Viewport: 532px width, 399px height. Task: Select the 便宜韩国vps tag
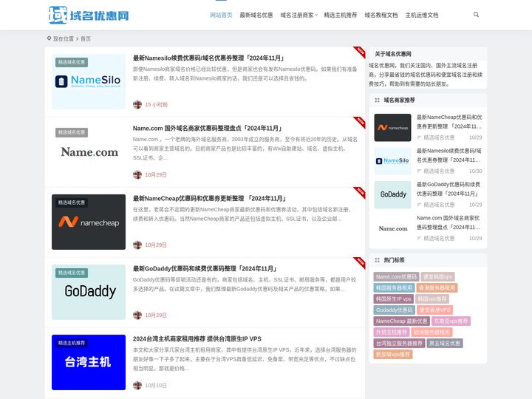click(437, 277)
